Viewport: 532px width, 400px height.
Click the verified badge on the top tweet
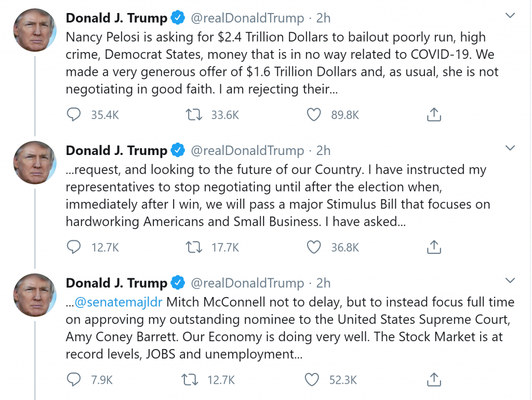[x=177, y=17]
